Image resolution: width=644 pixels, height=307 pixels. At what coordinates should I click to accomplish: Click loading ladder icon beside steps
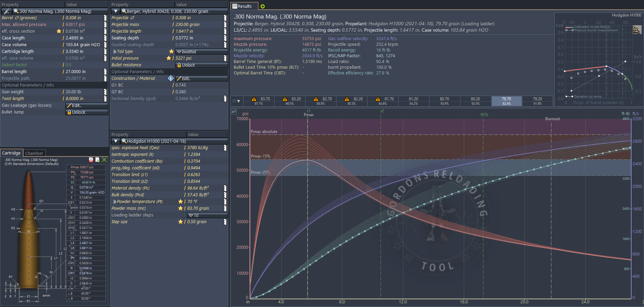point(184,215)
